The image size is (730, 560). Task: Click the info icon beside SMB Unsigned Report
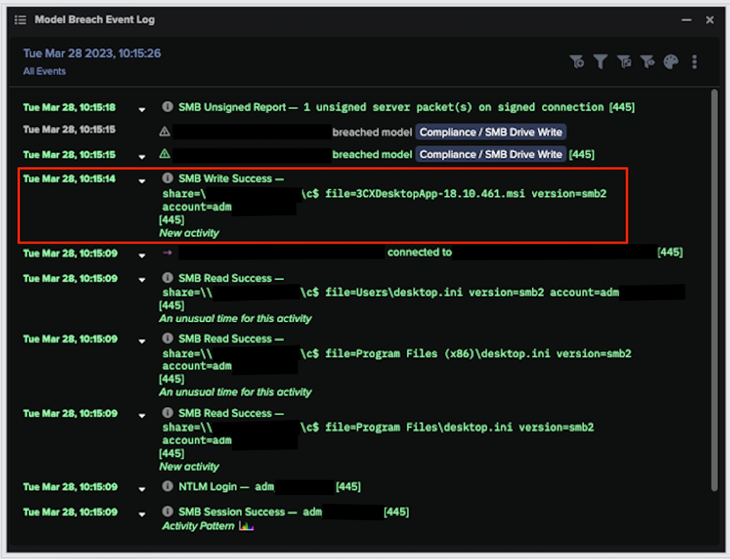tap(166, 107)
